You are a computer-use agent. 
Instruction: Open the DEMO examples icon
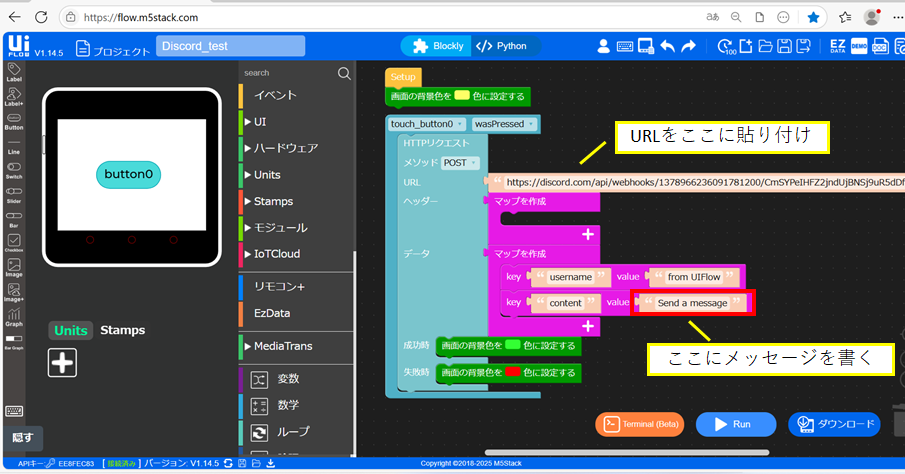859,46
